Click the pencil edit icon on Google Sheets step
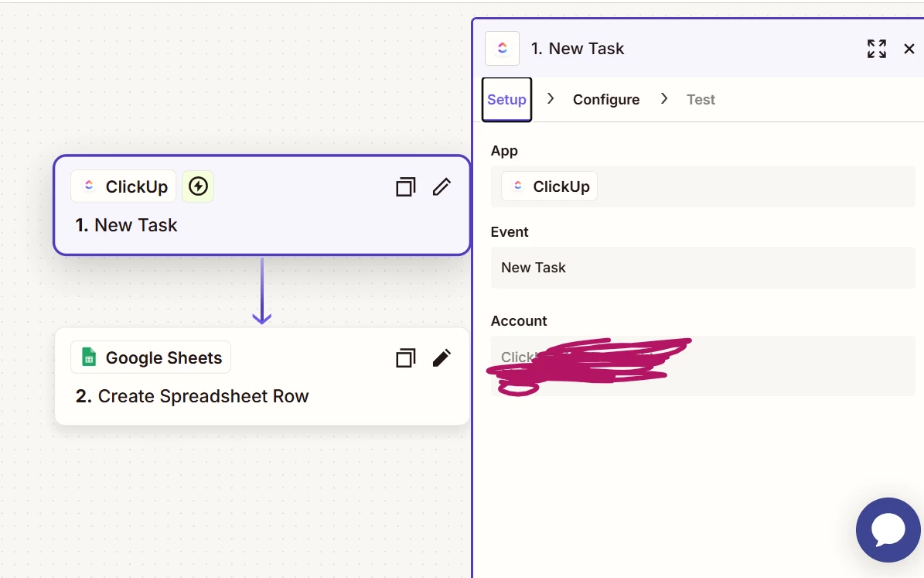Viewport: 924px width, 578px height. coord(442,358)
